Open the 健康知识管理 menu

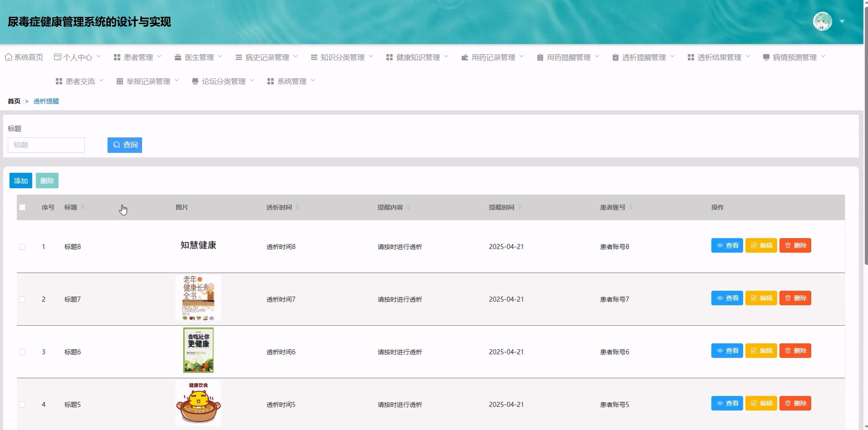pos(417,57)
